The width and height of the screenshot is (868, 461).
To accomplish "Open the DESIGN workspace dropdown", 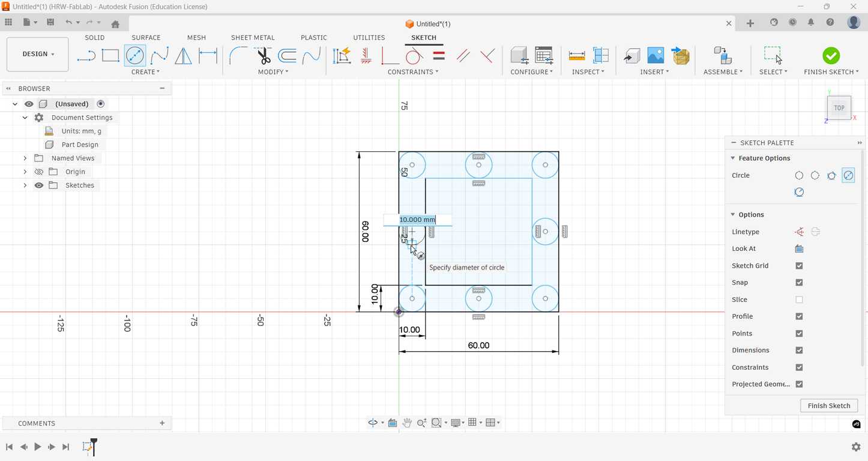I will click(38, 54).
